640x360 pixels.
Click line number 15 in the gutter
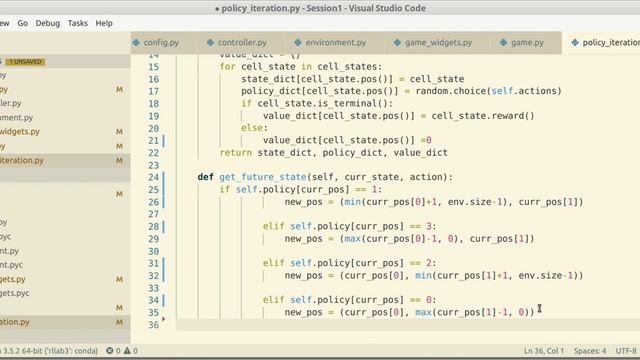[x=153, y=67]
